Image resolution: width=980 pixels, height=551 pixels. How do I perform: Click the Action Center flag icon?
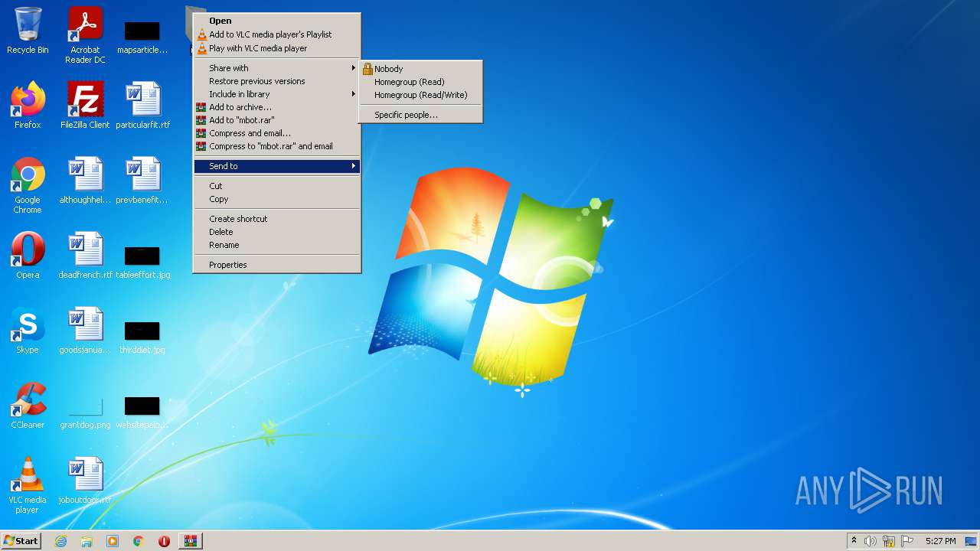(907, 541)
